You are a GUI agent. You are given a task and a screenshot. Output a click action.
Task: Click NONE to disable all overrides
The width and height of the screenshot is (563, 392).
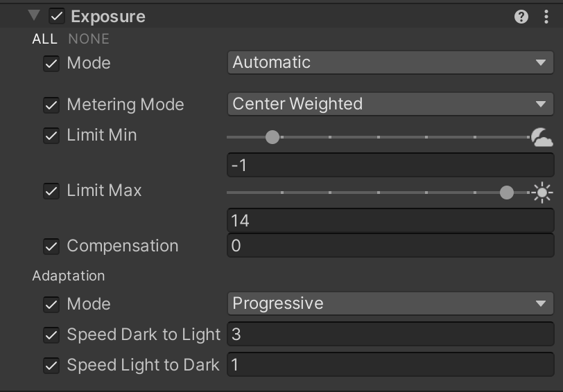[89, 39]
